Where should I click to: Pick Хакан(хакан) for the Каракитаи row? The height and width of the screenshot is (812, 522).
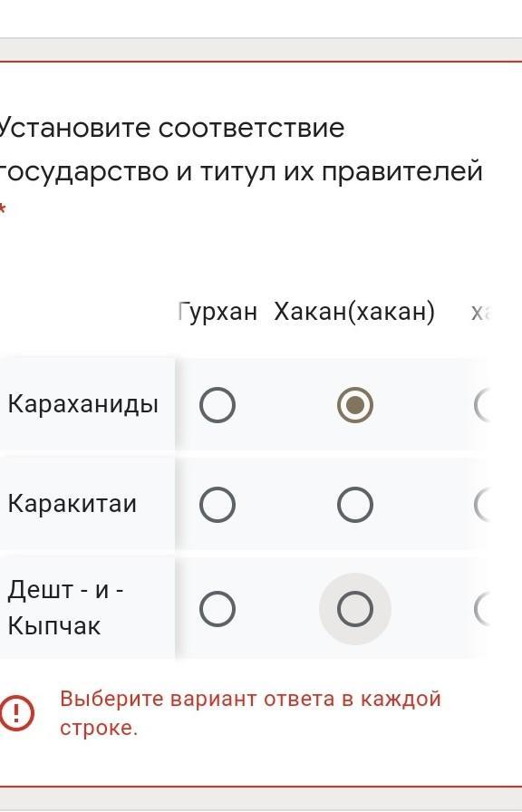(354, 504)
